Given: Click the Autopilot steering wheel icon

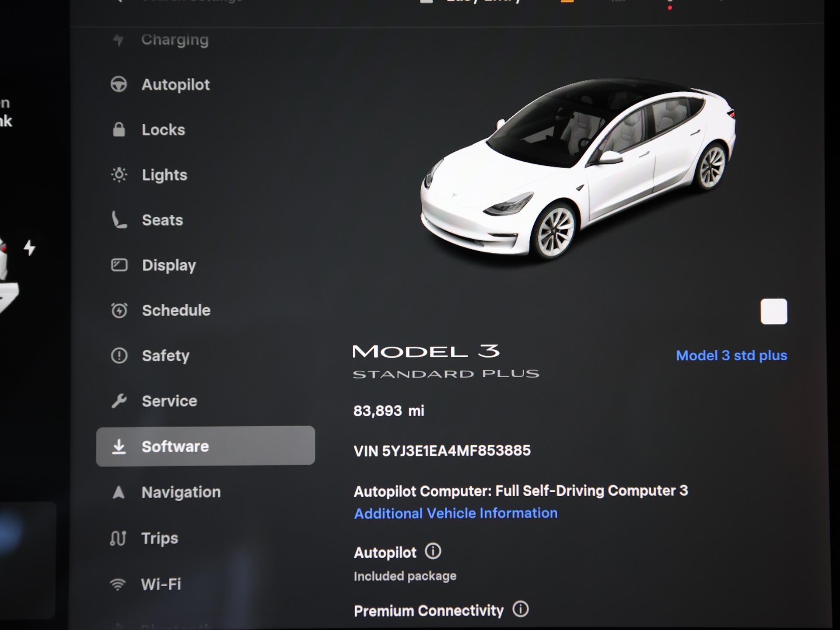Looking at the screenshot, I should [x=119, y=84].
